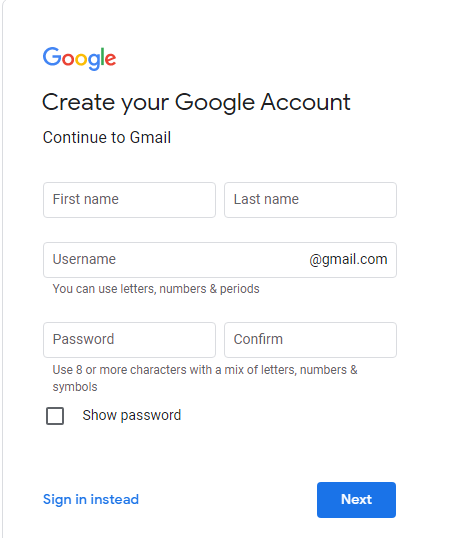This screenshot has height=547, width=452.
Task: Click the Show password label text
Action: pyautogui.click(x=132, y=415)
